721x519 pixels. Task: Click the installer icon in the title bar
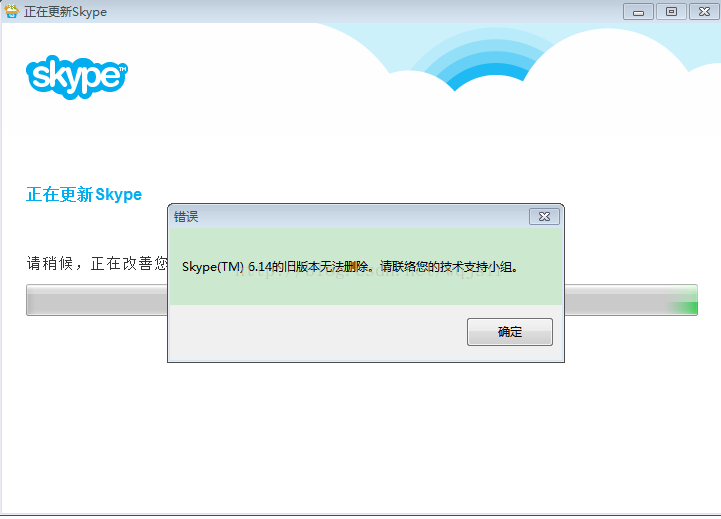pyautogui.click(x=11, y=11)
